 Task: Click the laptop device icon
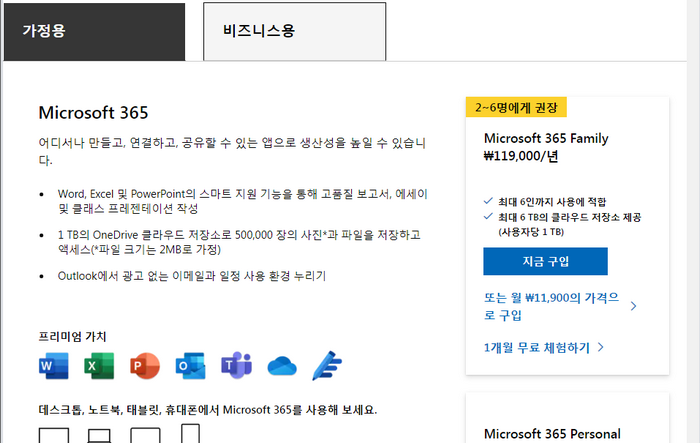[x=99, y=435]
